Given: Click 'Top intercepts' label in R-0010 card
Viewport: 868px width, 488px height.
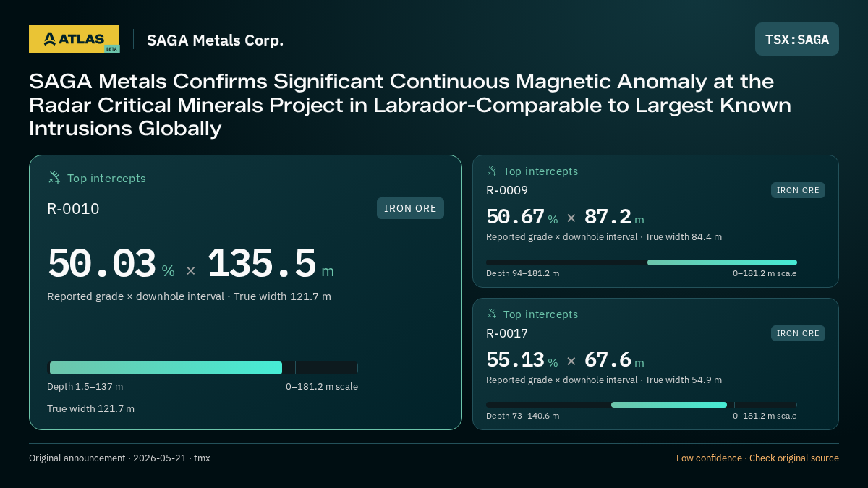Looking at the screenshot, I should point(106,178).
